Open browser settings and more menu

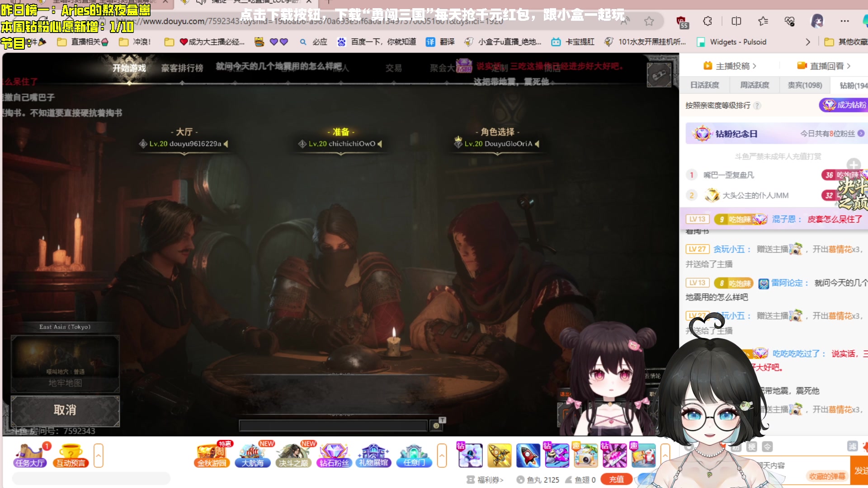(x=844, y=21)
